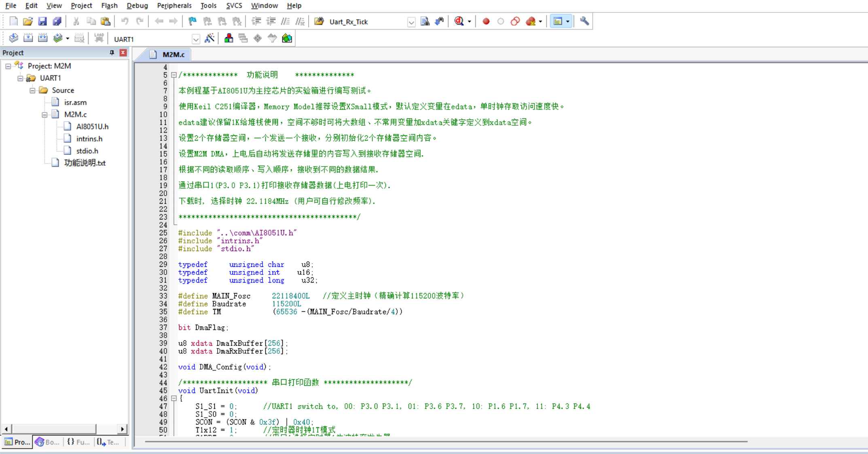This screenshot has height=454, width=868.
Task: Collapse the Source folder in project tree
Action: [32, 90]
